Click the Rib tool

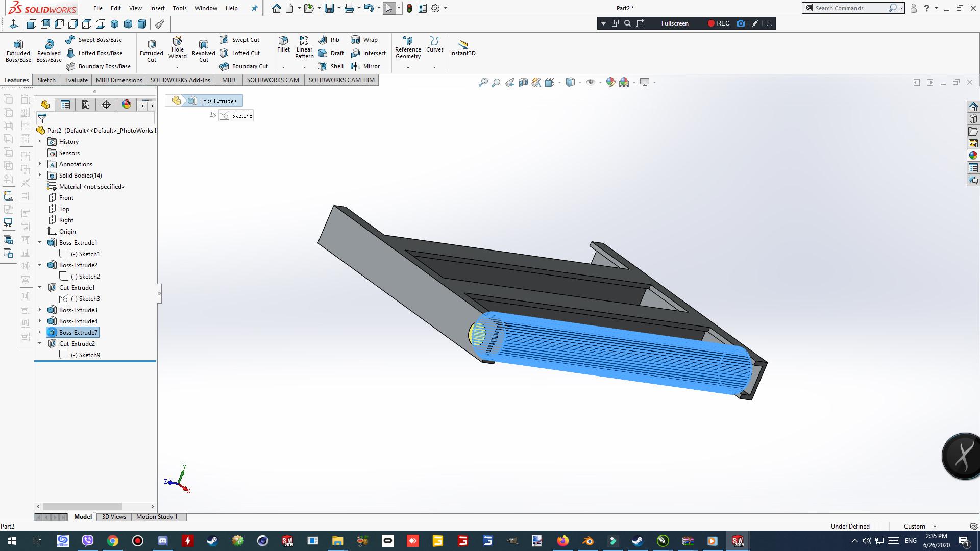(329, 40)
